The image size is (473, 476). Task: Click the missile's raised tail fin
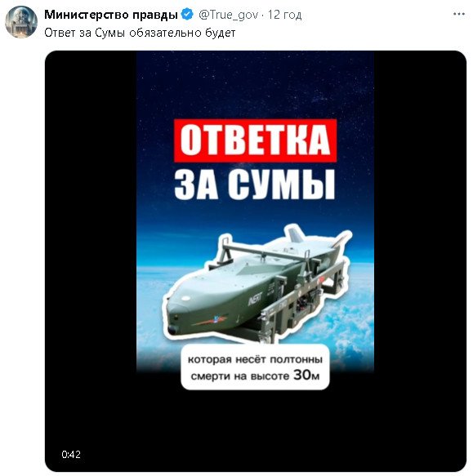click(x=297, y=235)
